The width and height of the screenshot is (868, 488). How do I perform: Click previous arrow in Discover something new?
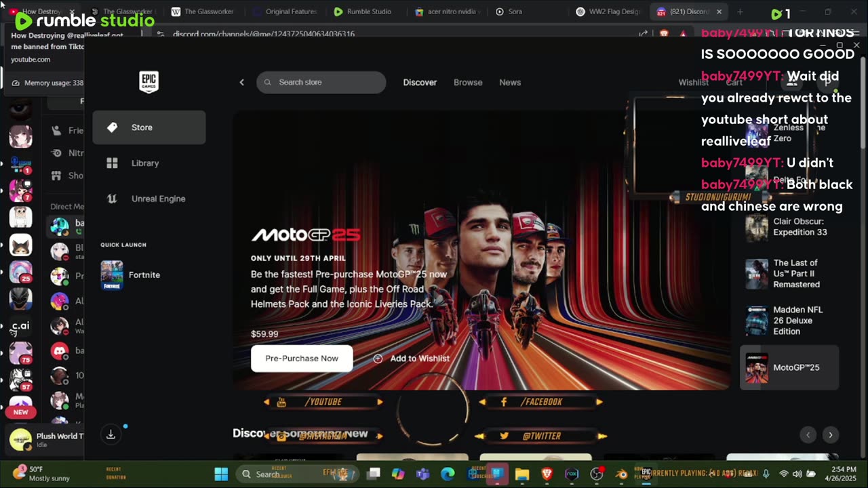pyautogui.click(x=808, y=435)
